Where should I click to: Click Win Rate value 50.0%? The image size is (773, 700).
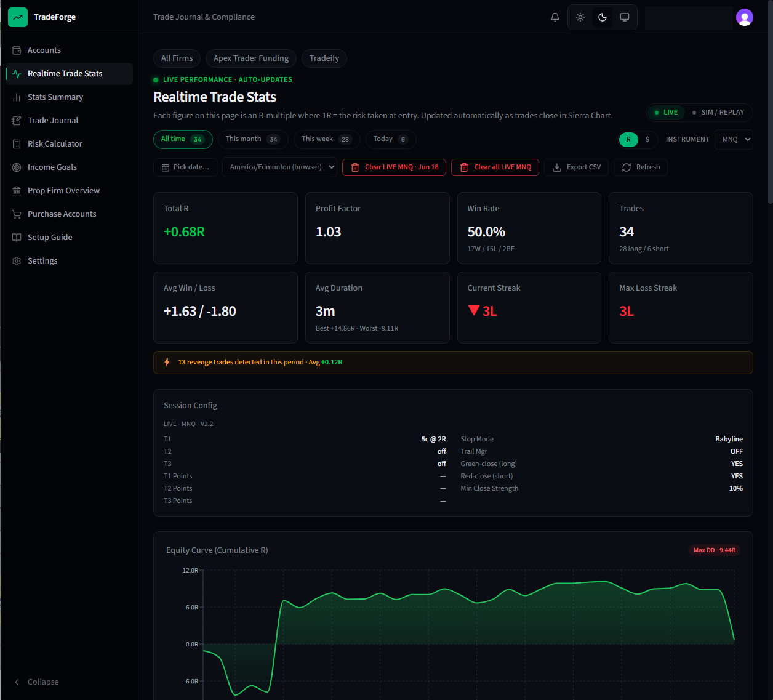(x=486, y=232)
